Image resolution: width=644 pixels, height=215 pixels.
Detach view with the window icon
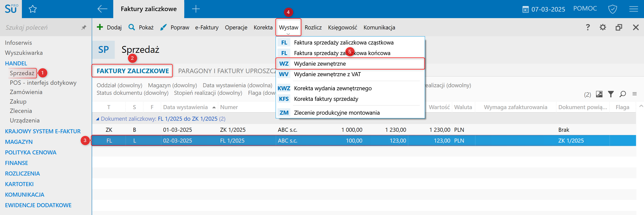[619, 27]
